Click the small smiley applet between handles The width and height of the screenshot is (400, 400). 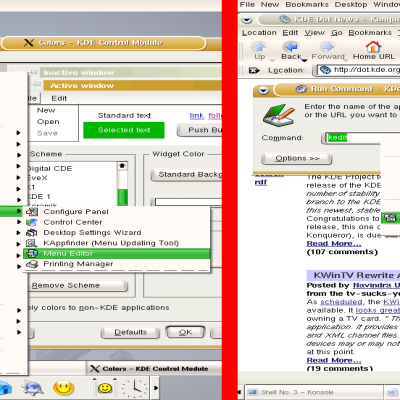(x=105, y=388)
